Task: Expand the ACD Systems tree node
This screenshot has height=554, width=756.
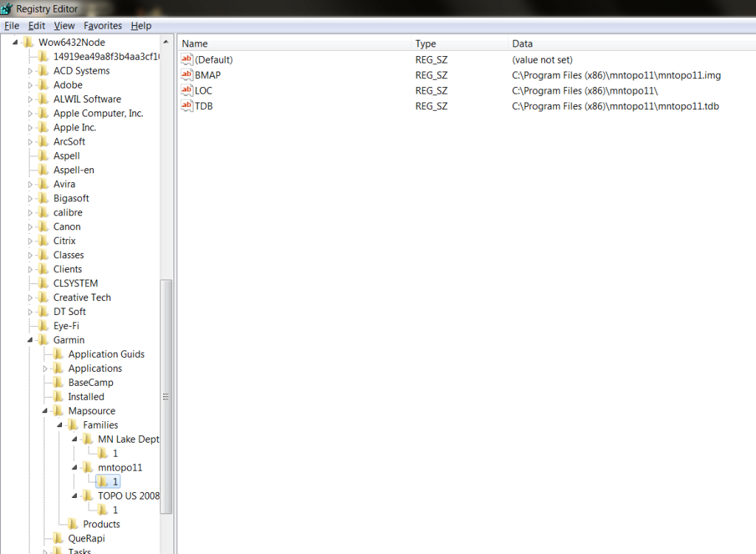Action: [x=30, y=71]
